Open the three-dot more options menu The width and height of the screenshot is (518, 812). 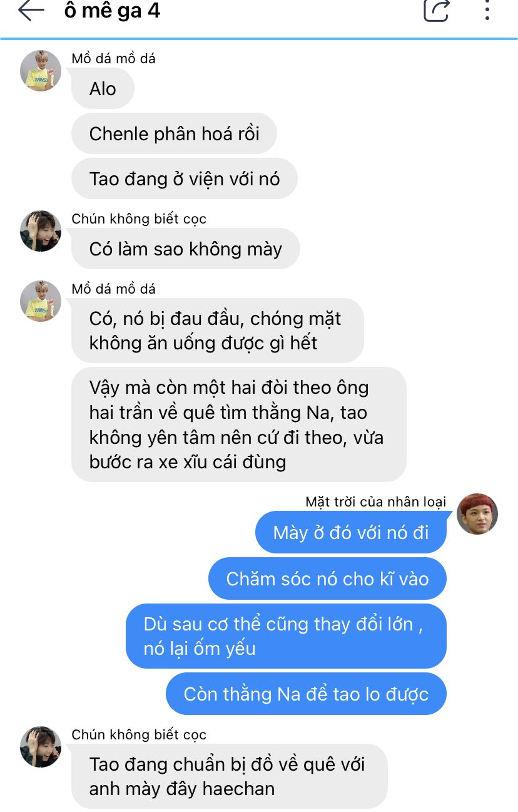click(x=487, y=11)
